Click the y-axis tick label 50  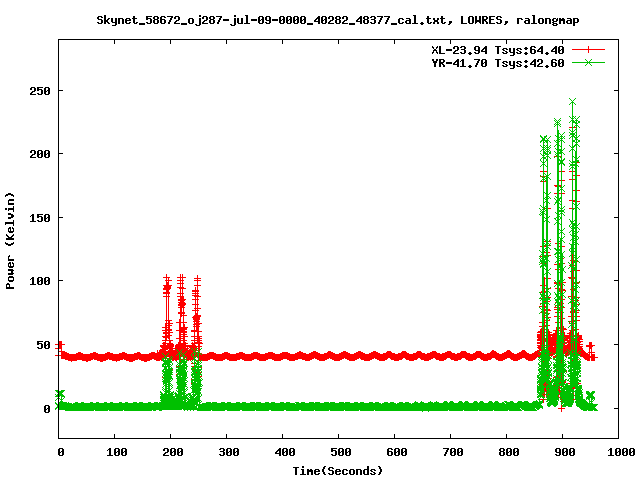(x=43, y=345)
